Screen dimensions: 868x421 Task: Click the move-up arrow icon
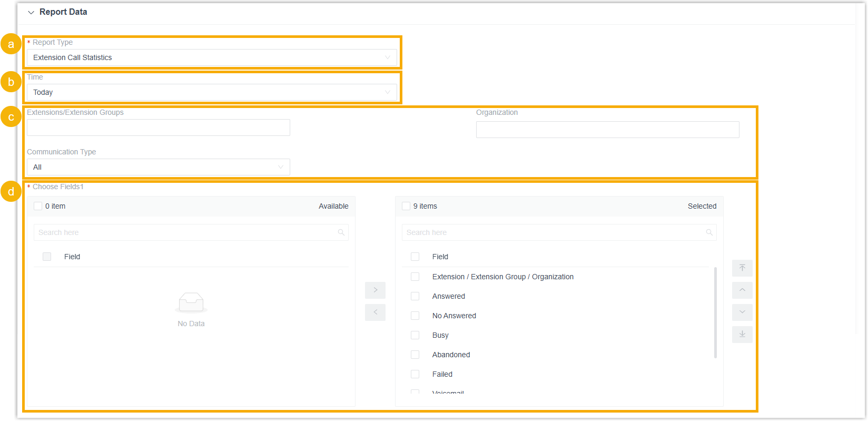[742, 290]
